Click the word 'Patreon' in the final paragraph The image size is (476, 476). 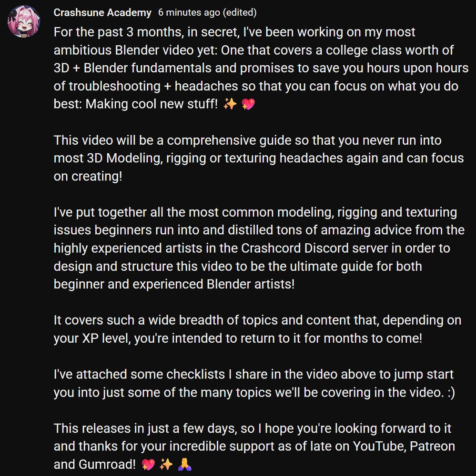click(x=432, y=446)
